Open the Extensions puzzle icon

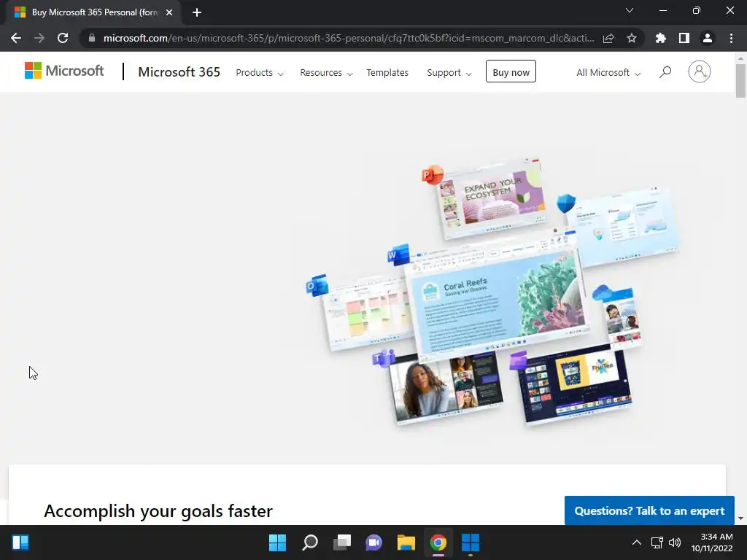pyautogui.click(x=661, y=38)
